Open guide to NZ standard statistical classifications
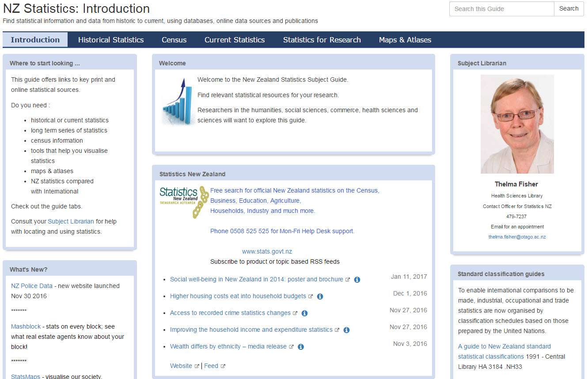The width and height of the screenshot is (588, 379). click(505, 351)
